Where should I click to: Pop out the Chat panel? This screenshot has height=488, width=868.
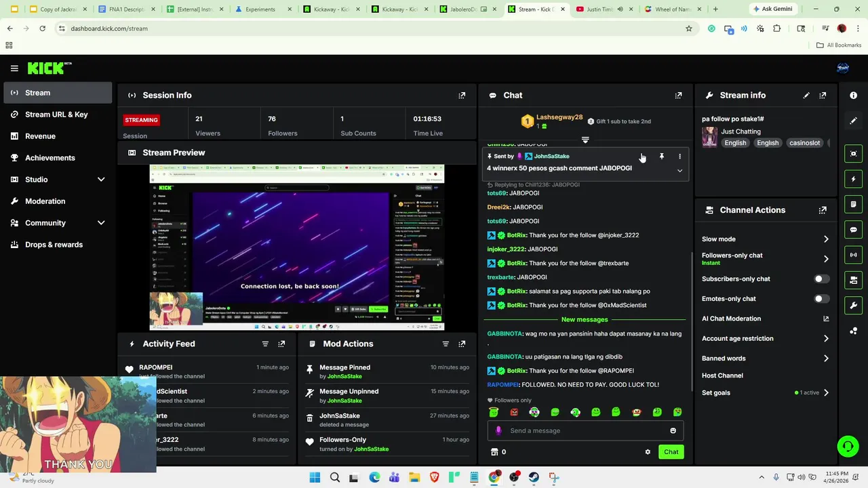678,96
